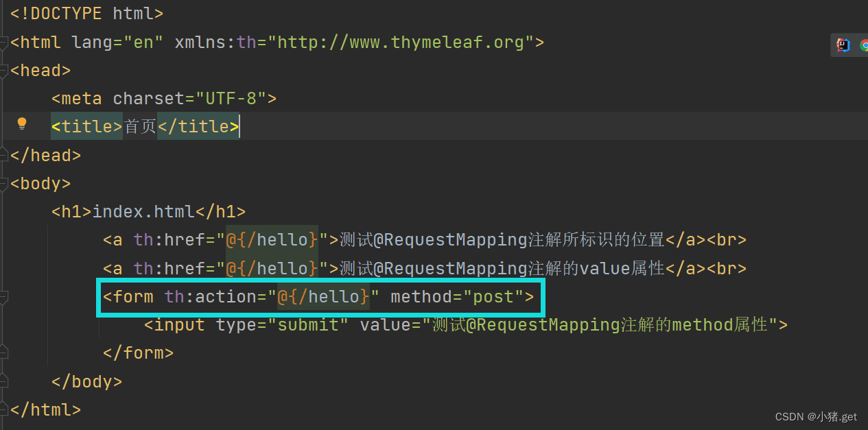The width and height of the screenshot is (868, 430).
Task: Open preview in IntelliJ built-in browser
Action: point(843,45)
